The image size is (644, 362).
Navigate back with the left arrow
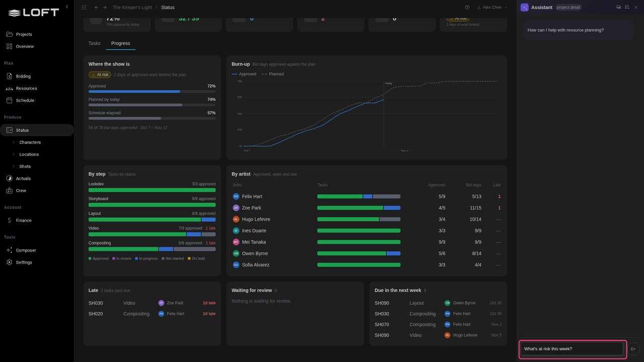pyautogui.click(x=97, y=8)
